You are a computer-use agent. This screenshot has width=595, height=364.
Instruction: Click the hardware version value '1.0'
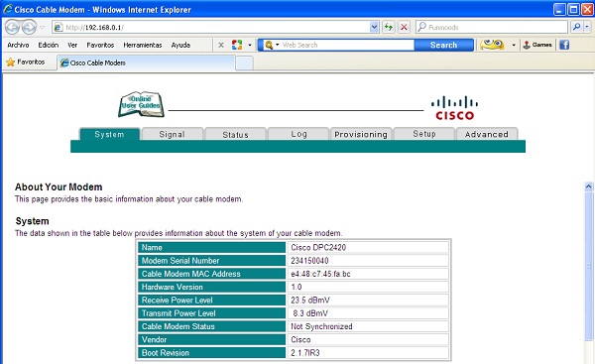297,287
